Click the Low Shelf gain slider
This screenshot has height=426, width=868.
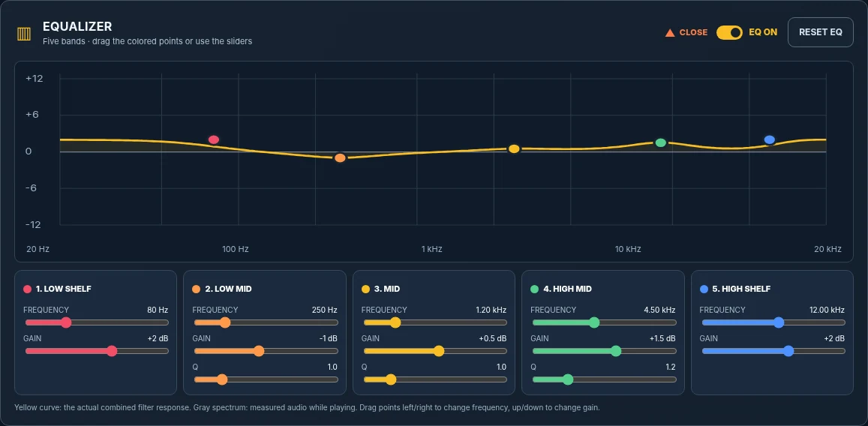click(x=97, y=351)
